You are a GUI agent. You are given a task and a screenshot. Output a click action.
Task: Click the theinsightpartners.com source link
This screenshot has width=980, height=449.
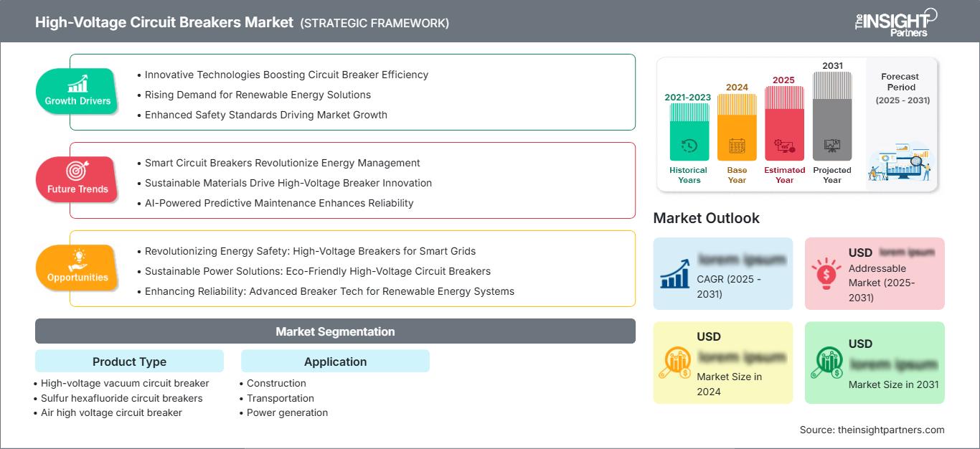[x=891, y=430]
